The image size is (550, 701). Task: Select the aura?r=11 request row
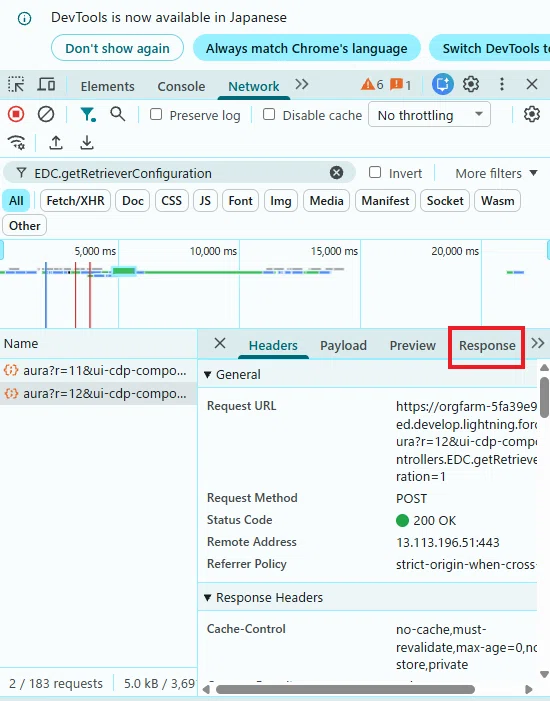98,370
